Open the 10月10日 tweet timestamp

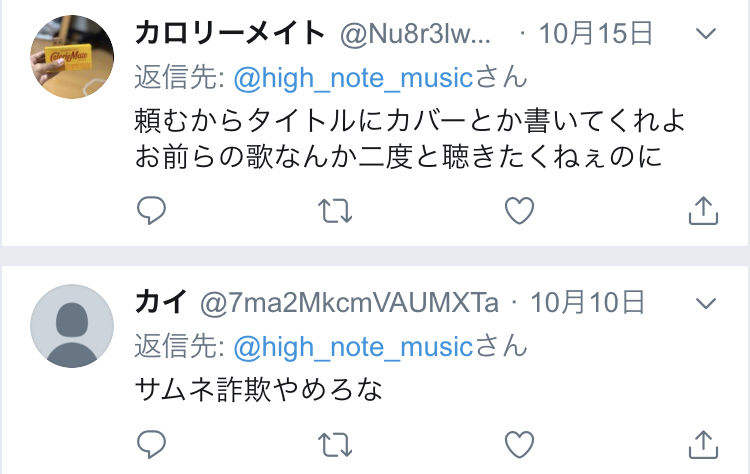[588, 303]
